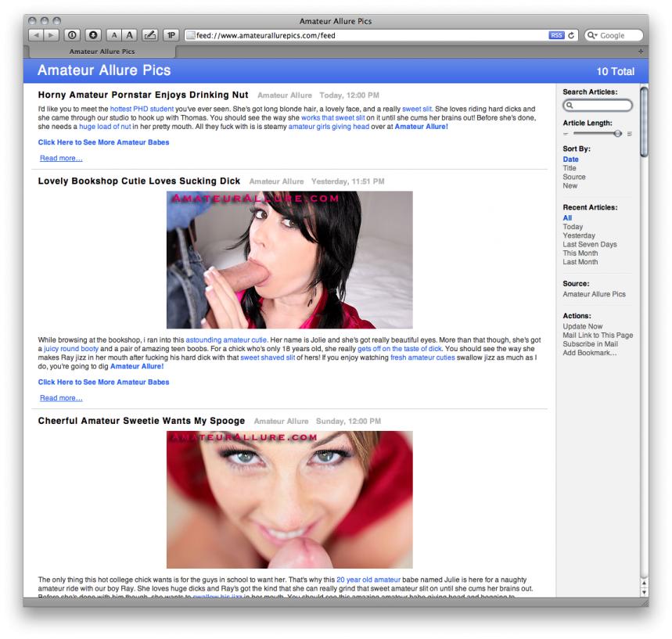This screenshot has height=639, width=672.
Task: Sort articles by Title
Action: (570, 168)
